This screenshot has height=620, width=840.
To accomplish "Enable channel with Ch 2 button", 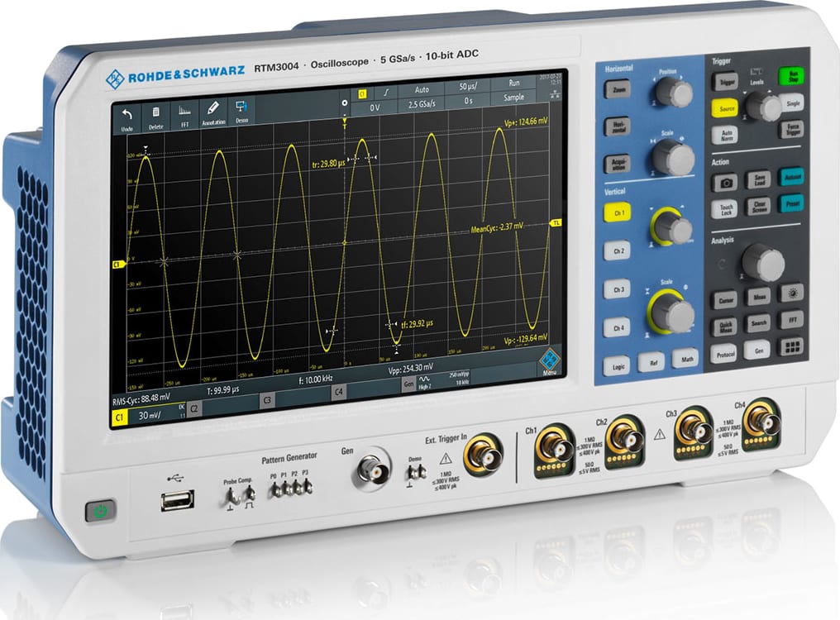I will [618, 250].
